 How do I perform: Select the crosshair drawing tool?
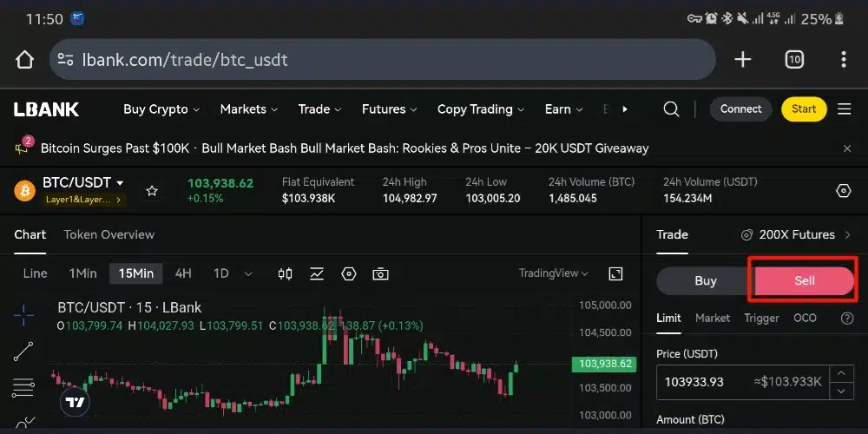(x=23, y=314)
